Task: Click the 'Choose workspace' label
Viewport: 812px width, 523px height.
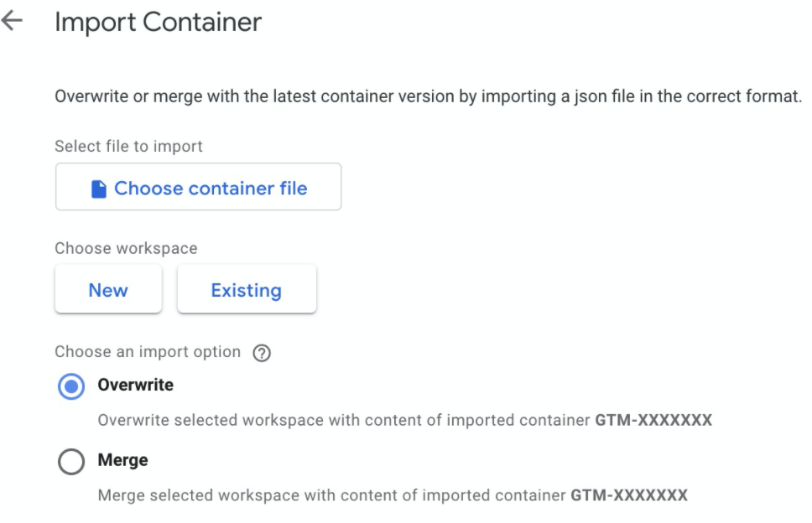Action: click(x=126, y=248)
